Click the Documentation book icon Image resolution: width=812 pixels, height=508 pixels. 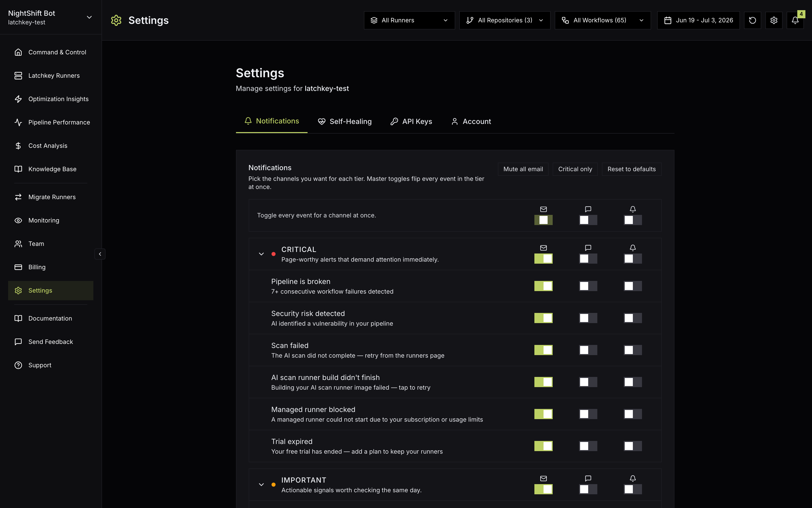[x=18, y=318]
